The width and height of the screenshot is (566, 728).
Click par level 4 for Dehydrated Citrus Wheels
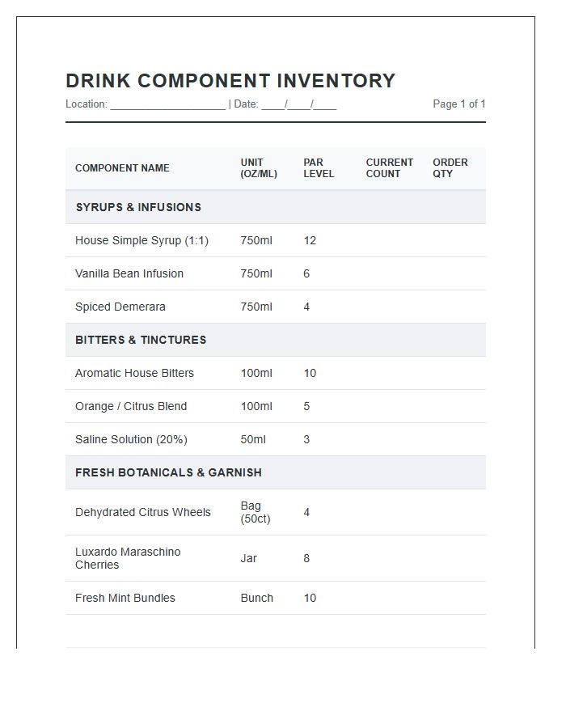tap(306, 512)
